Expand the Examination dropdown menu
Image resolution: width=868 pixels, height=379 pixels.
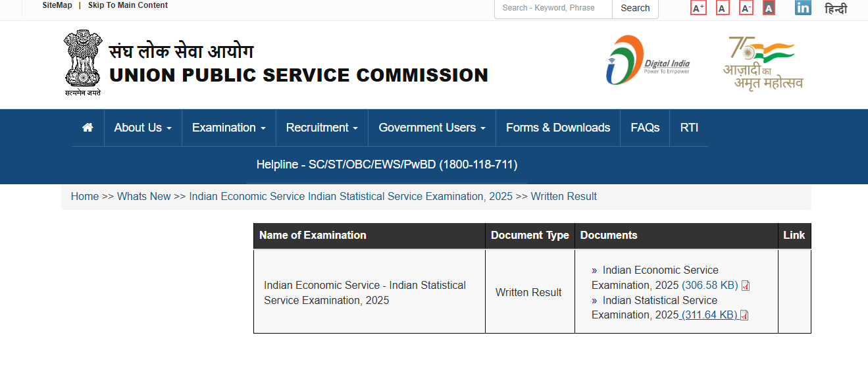(228, 128)
